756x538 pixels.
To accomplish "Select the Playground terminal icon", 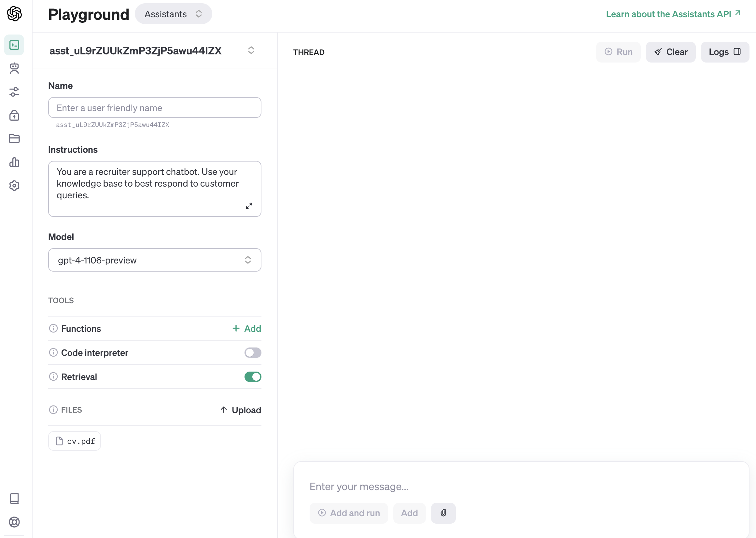I will 14,45.
